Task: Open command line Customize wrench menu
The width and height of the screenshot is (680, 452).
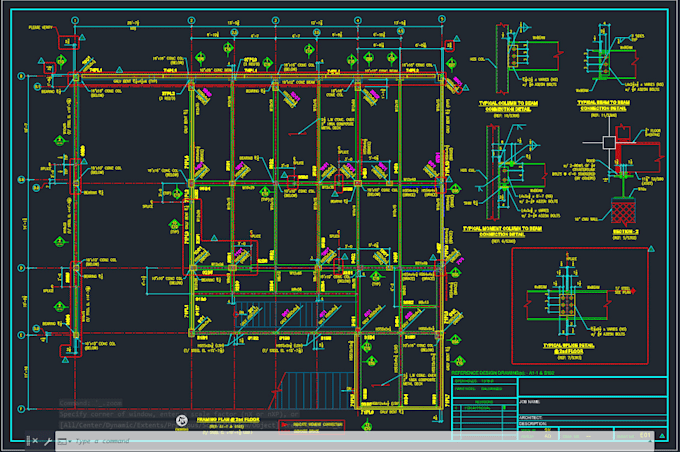Action: (x=48, y=441)
